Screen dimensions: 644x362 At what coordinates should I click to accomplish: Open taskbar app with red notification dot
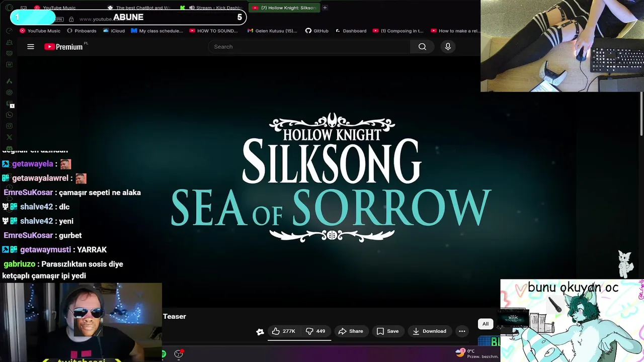coord(179,354)
